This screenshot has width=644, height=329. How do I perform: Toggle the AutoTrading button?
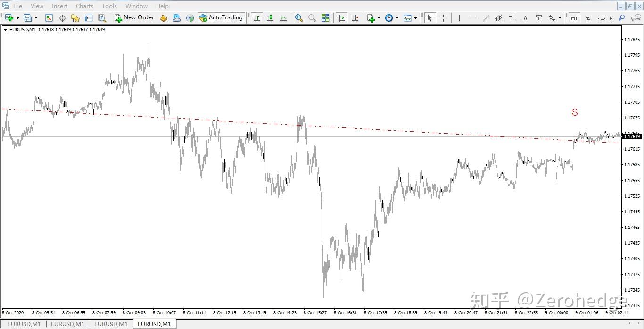click(221, 18)
